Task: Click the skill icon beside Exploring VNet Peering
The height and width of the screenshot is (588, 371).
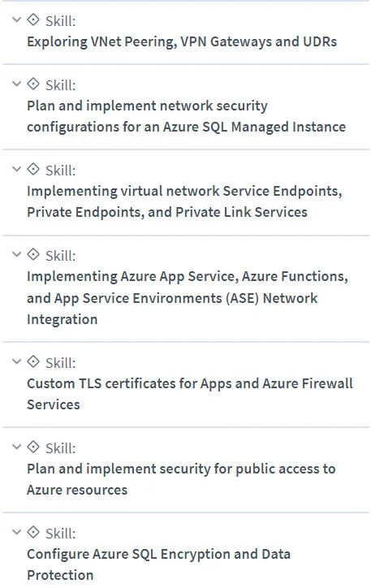Action: tap(33, 19)
